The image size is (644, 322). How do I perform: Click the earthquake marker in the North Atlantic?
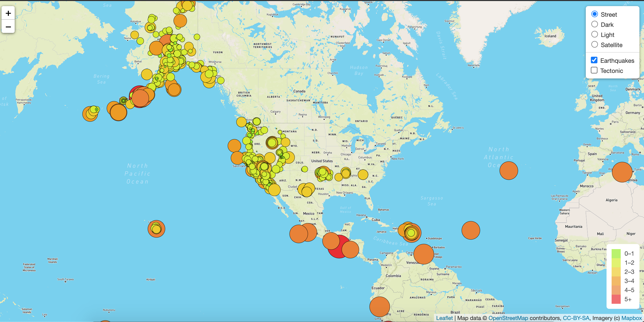[509, 171]
